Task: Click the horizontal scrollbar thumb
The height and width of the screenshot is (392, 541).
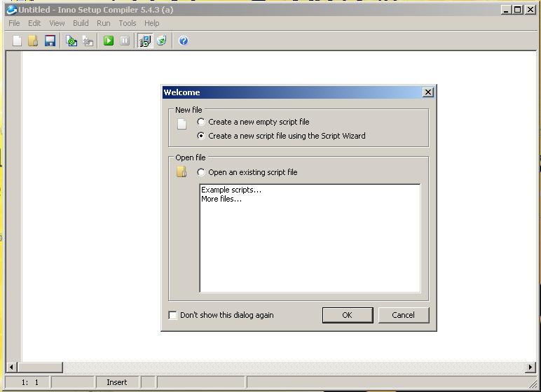Action: pos(40,367)
